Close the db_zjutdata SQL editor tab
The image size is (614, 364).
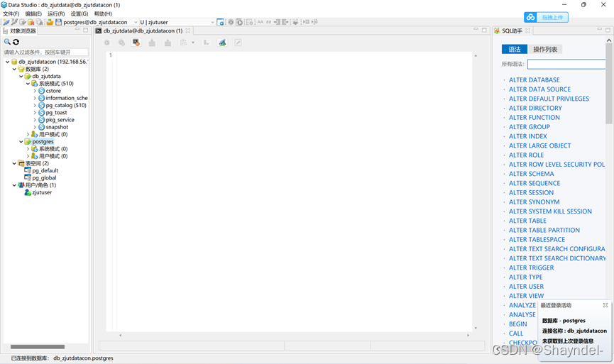[188, 31]
